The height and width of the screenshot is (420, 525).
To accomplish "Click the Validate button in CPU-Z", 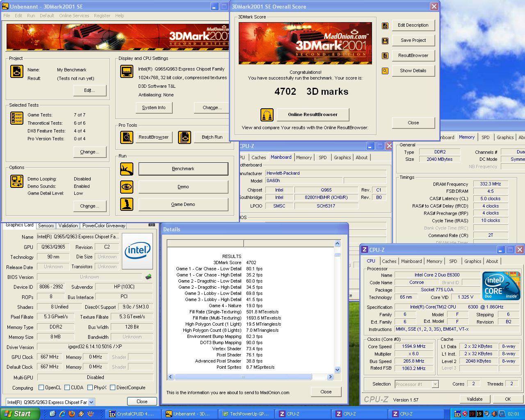I will point(474,399).
